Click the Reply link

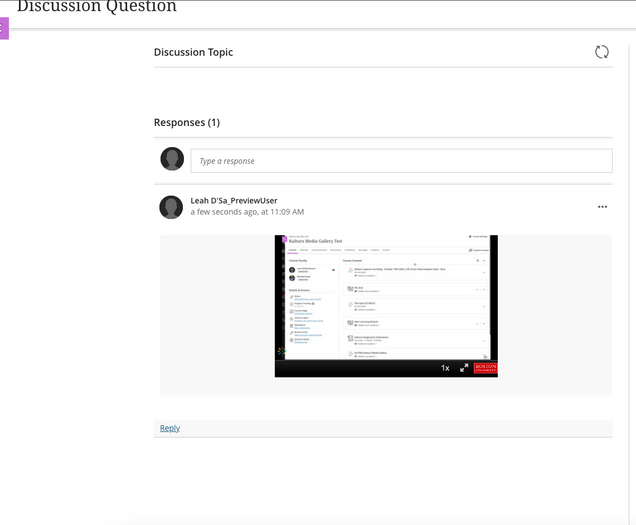click(170, 428)
